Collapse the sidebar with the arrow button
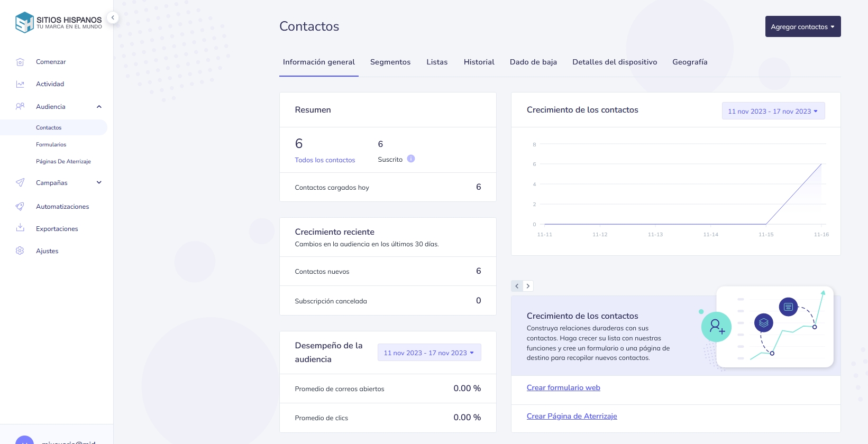The height and width of the screenshot is (444, 868). [x=113, y=17]
